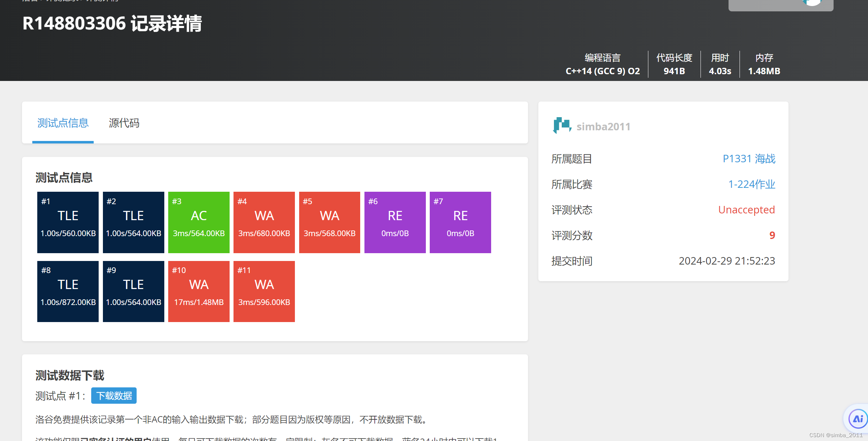Select the 测试点信息 tab
The image size is (868, 441).
coord(62,123)
